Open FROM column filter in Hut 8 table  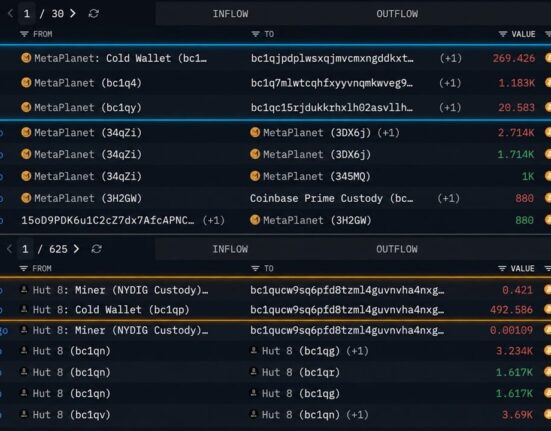pos(24,268)
